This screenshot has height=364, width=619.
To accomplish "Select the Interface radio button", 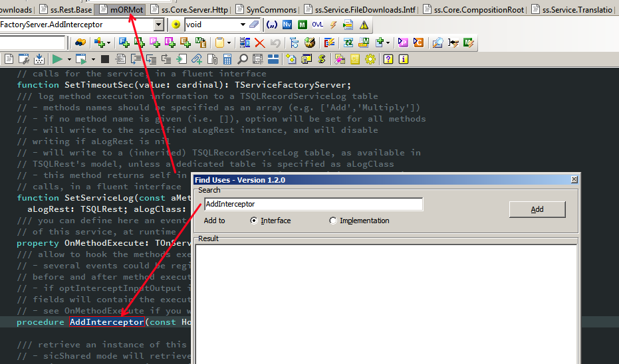I will tap(254, 221).
